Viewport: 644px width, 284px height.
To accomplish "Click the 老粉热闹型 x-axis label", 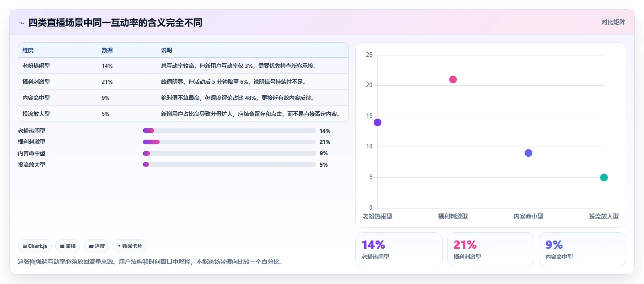I will click(x=377, y=216).
